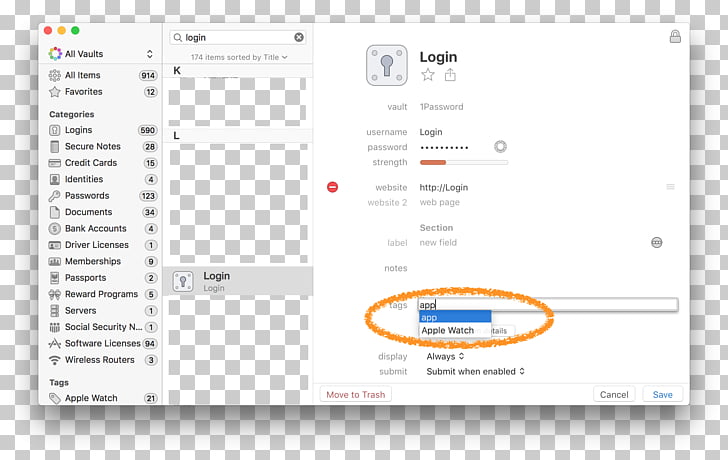This screenshot has height=460, width=728.
Task: Click the tags input field
Action: click(x=547, y=305)
